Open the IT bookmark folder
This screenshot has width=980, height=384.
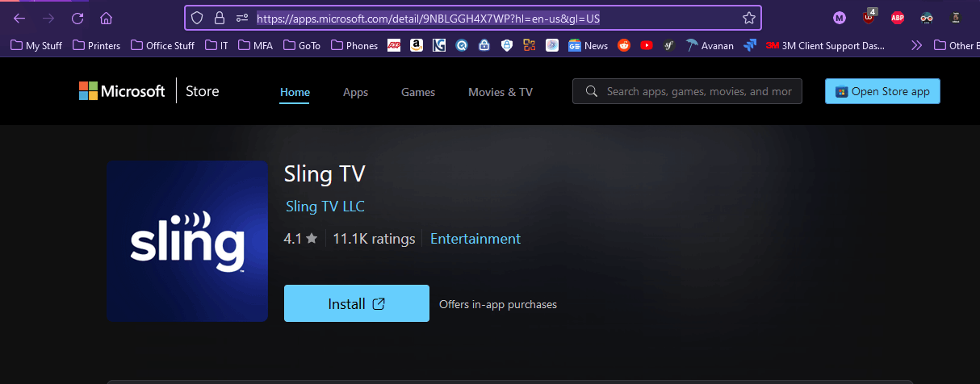point(216,45)
